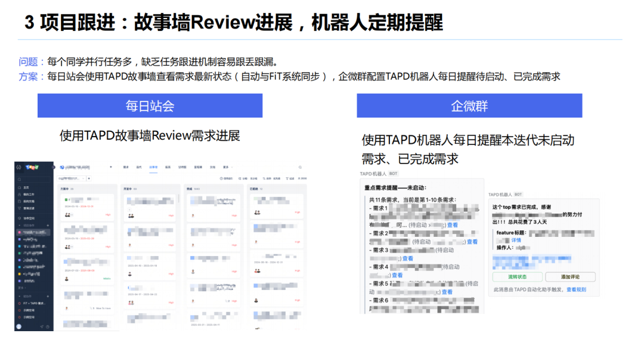This screenshot has height=361, width=644.
Task: Click the blue project icon beside project name
Action: (62, 167)
